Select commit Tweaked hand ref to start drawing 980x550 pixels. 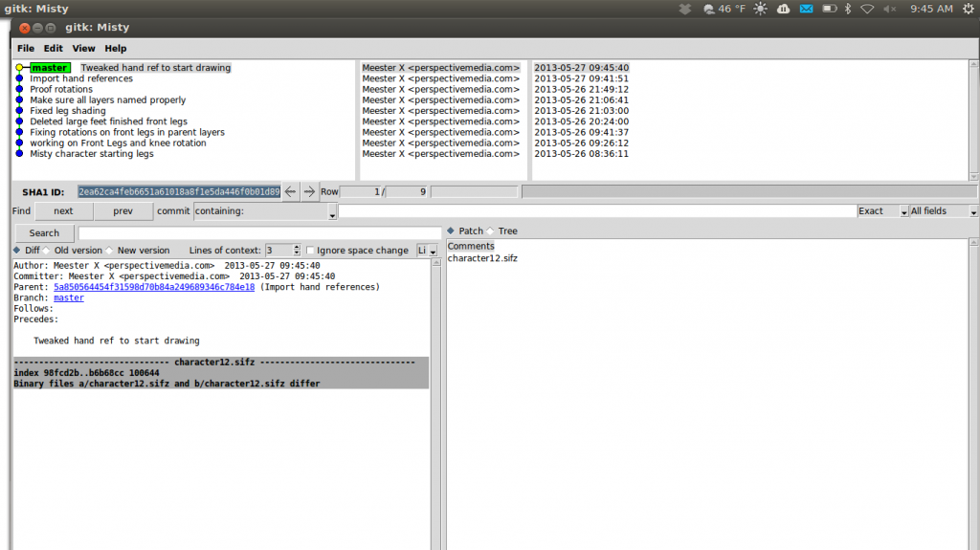click(x=156, y=68)
